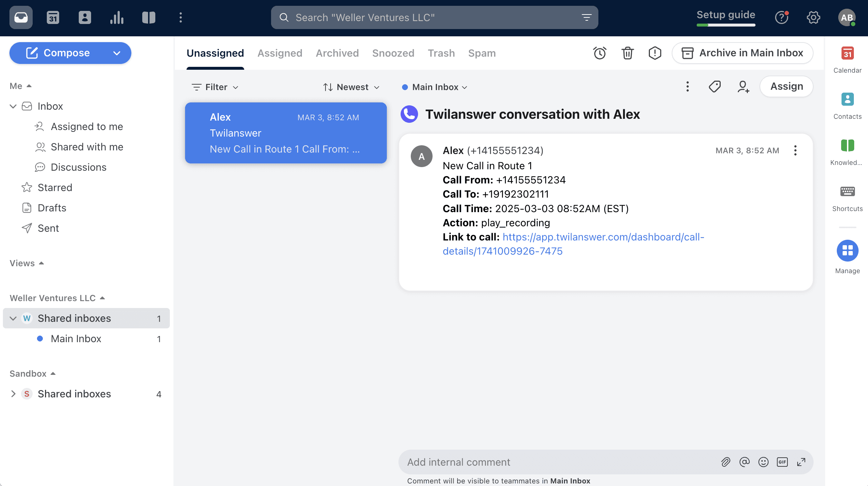Click the attachment paperclip icon

pyautogui.click(x=725, y=462)
